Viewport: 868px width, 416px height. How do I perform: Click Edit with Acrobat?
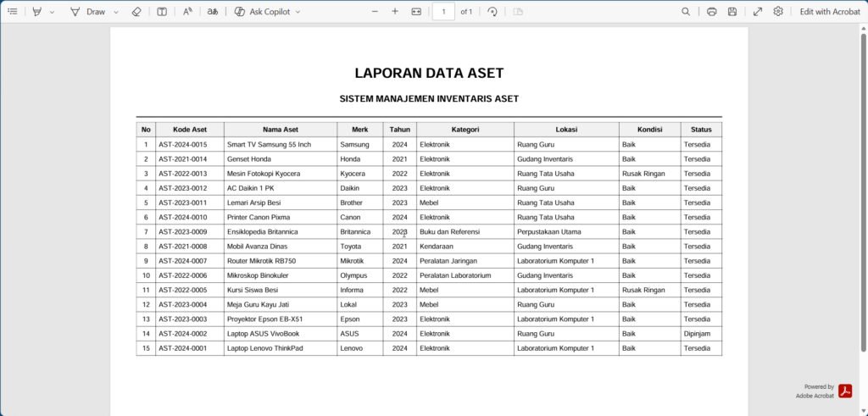pyautogui.click(x=830, y=12)
